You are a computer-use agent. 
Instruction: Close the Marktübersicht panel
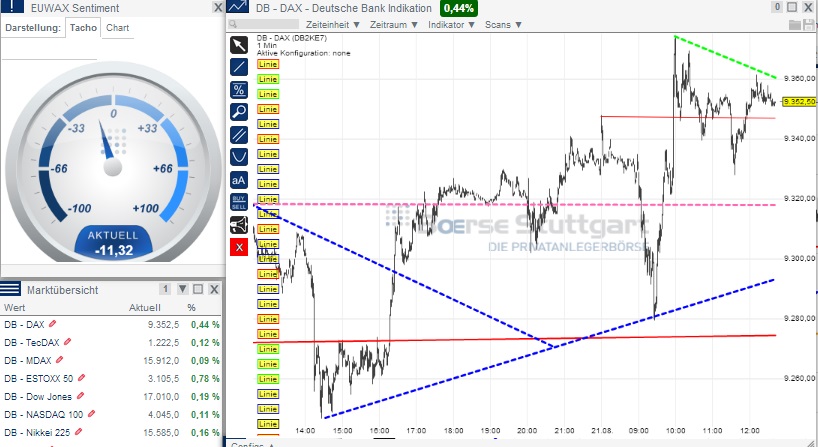click(x=214, y=289)
